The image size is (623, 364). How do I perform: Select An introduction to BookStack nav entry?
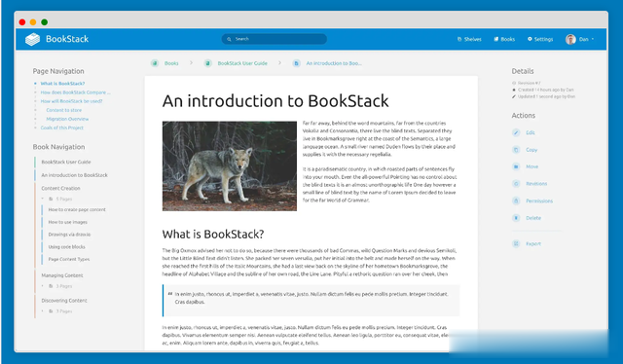74,175
